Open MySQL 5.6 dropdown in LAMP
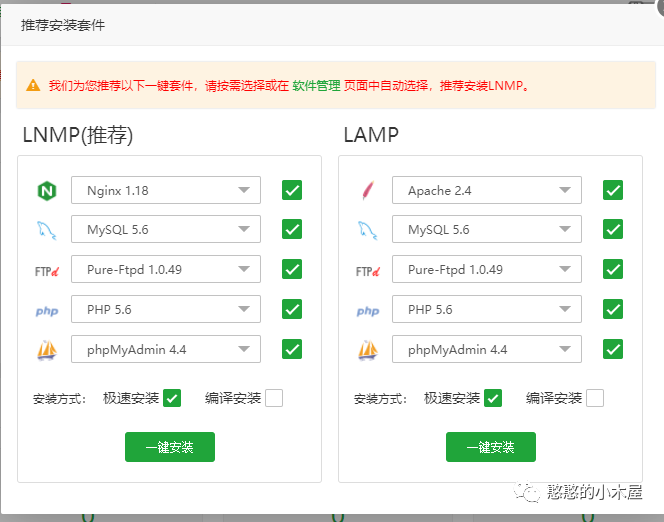The height and width of the screenshot is (522, 664). pos(487,229)
